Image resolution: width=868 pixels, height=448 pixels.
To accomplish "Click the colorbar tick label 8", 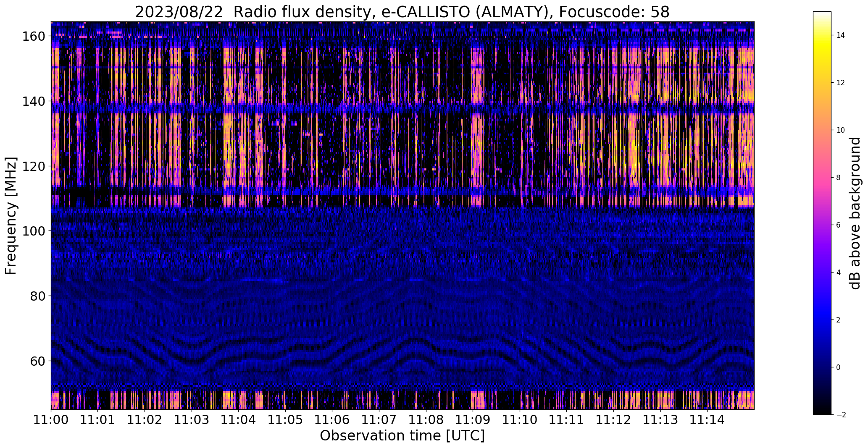I will pos(838,178).
